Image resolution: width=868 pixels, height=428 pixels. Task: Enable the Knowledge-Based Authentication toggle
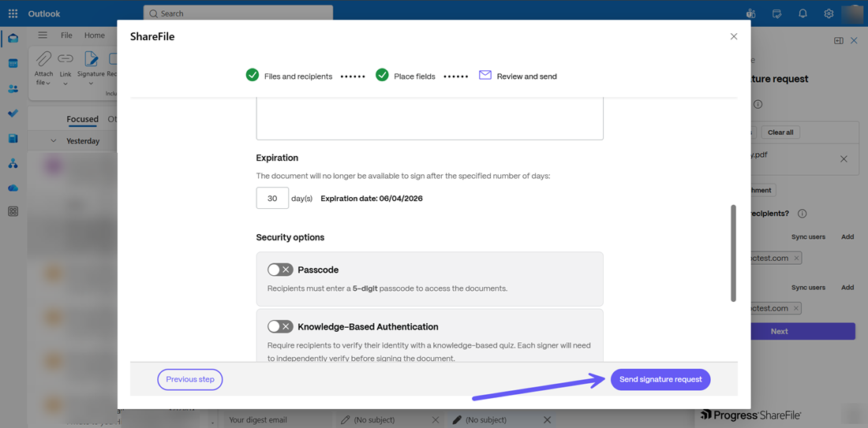click(x=280, y=326)
